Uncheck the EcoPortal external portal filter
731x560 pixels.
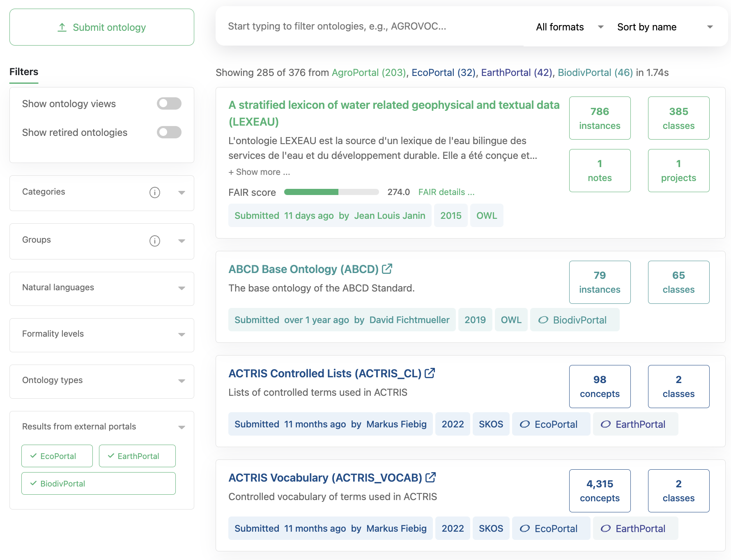(57, 456)
